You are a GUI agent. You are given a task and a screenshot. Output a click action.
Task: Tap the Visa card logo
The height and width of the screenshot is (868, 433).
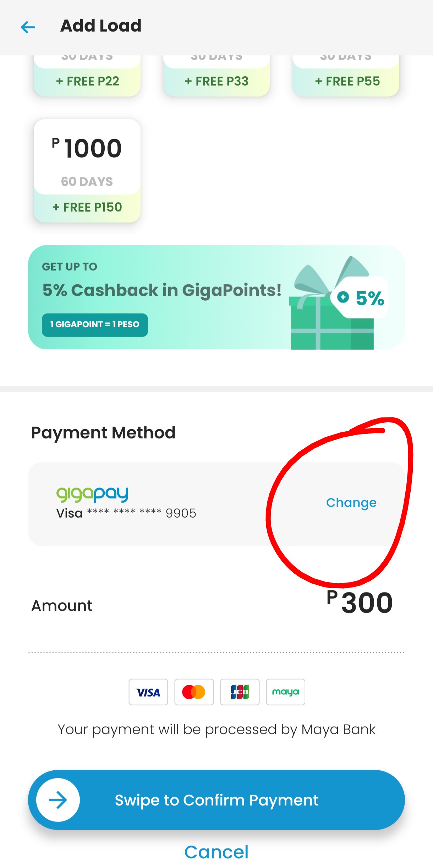pos(148,692)
